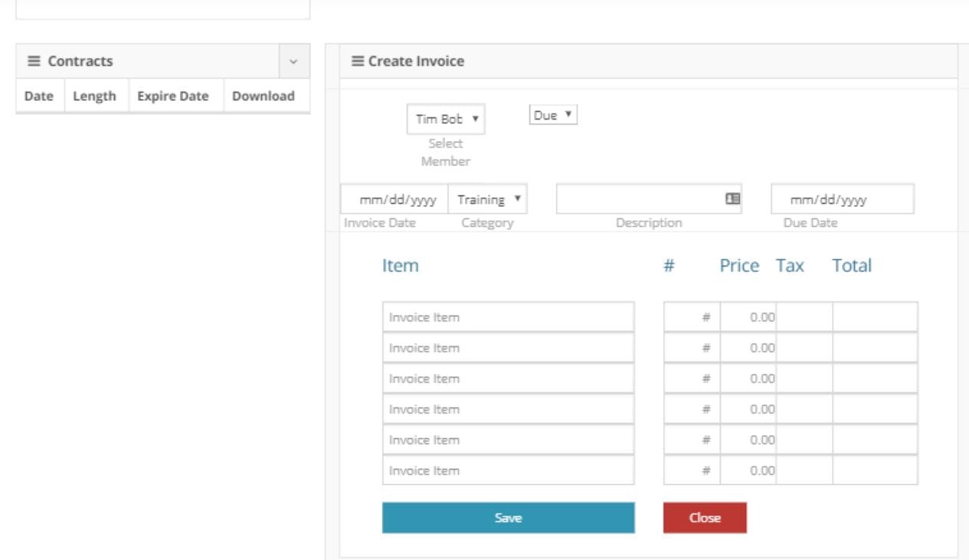Image resolution: width=969 pixels, height=560 pixels.
Task: Click the Total column heading
Action: [851, 265]
